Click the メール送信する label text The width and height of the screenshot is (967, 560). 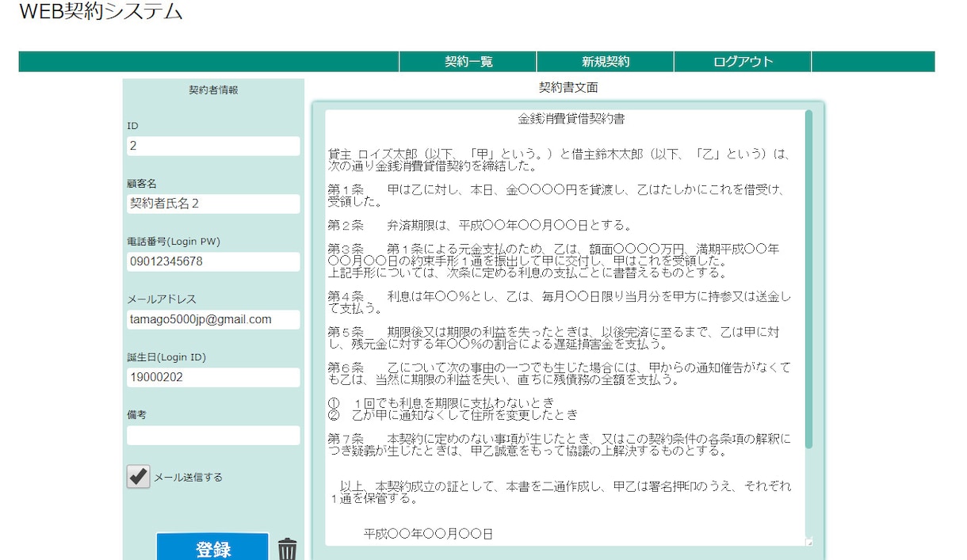188,478
